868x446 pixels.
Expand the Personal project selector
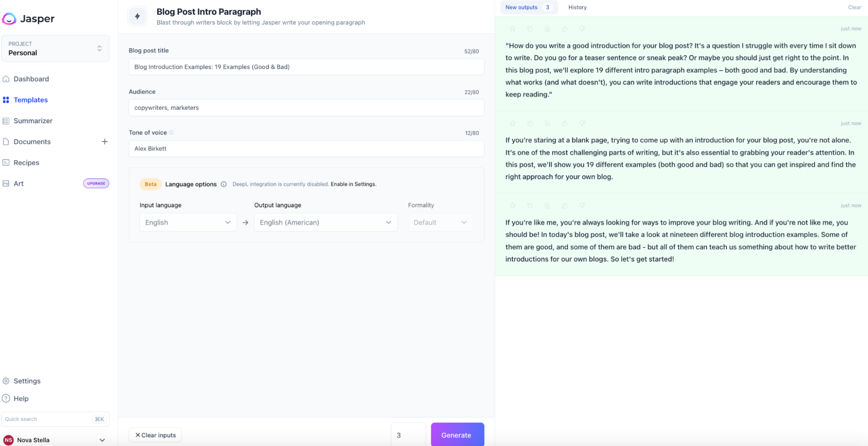coord(55,48)
